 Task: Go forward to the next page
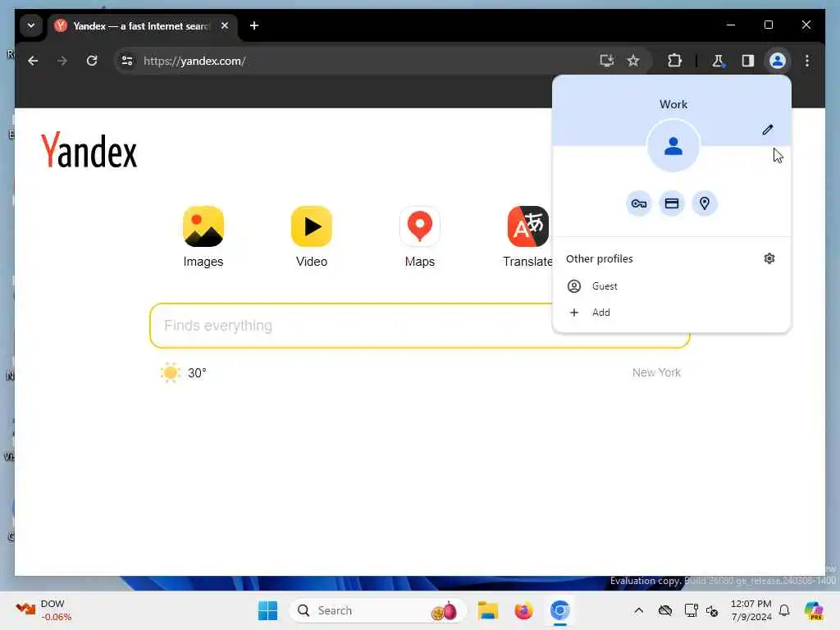pos(62,61)
